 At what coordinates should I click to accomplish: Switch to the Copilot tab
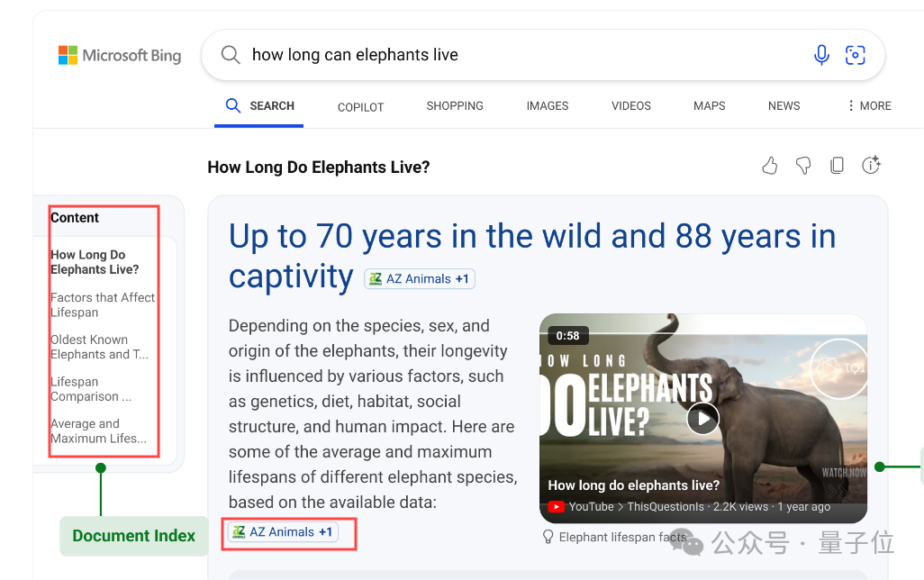360,107
